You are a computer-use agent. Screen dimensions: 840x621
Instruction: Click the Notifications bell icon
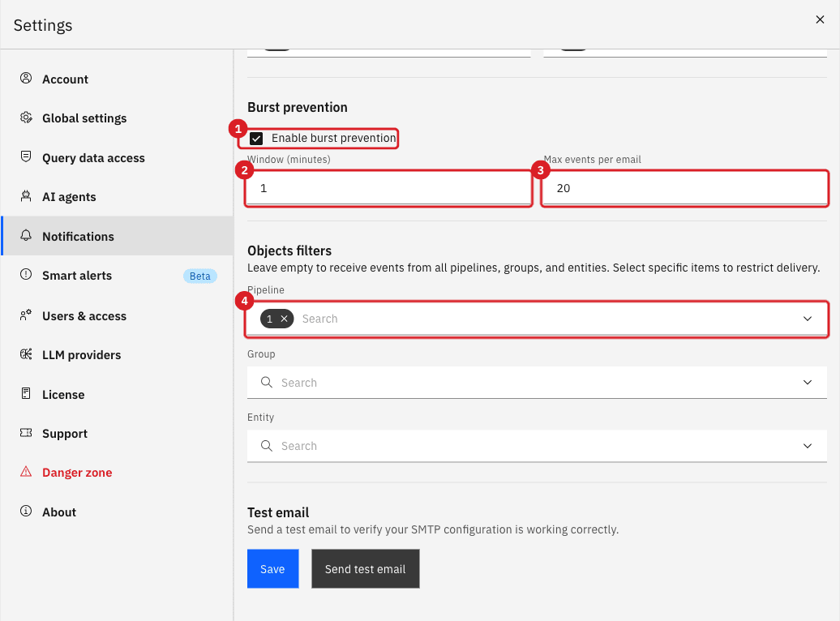click(x=26, y=235)
